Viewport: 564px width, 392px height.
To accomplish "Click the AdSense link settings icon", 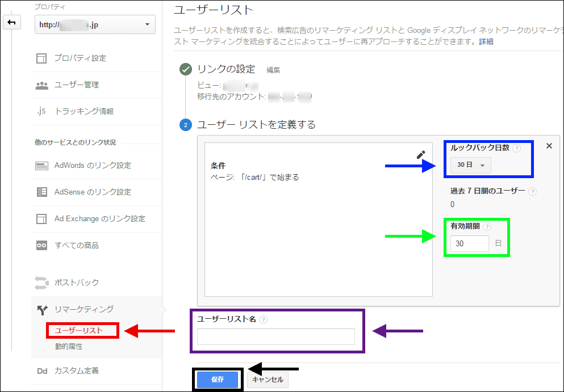I will (x=41, y=192).
